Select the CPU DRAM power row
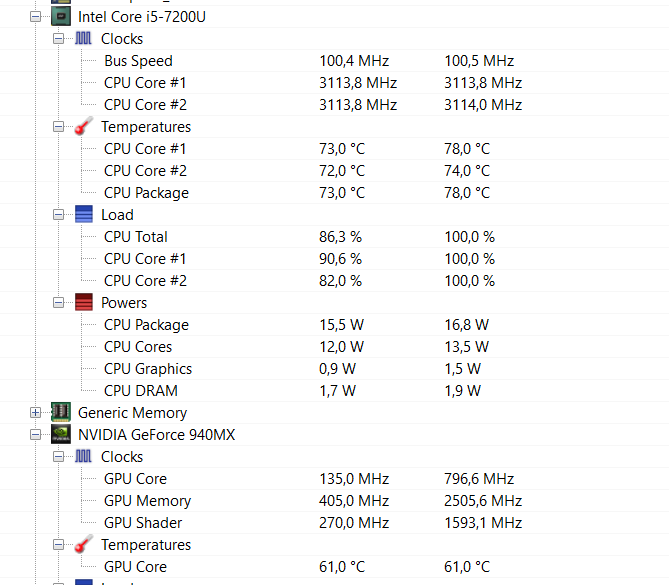The image size is (669, 585). (x=139, y=391)
